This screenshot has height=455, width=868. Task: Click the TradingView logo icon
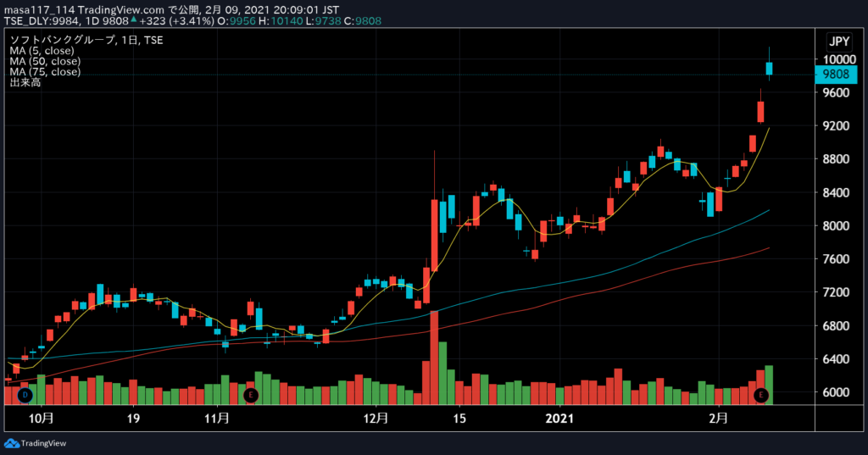12,443
